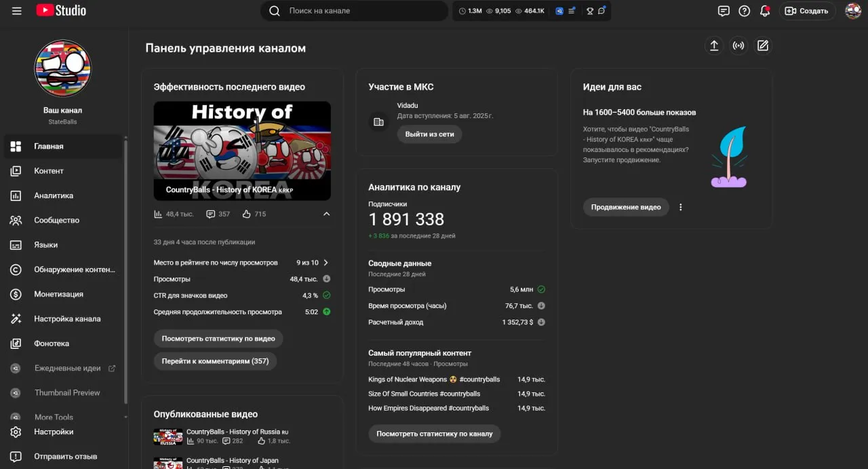Collapse the latest video stats chevron
The width and height of the screenshot is (868, 469).
326,214
